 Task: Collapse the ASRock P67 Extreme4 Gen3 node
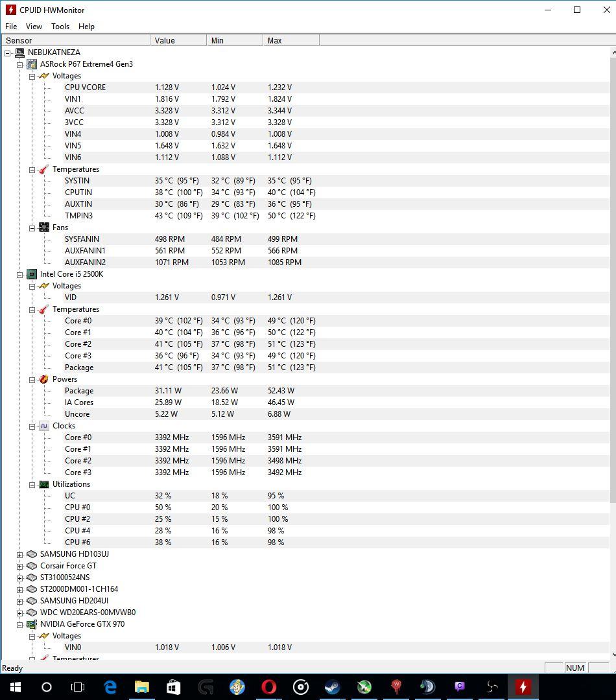19,65
